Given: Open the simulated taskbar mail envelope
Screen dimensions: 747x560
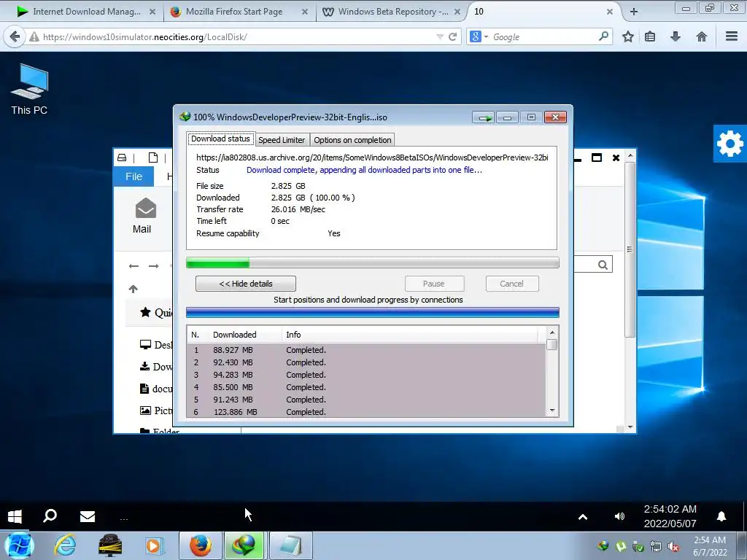Looking at the screenshot, I should click(x=88, y=517).
